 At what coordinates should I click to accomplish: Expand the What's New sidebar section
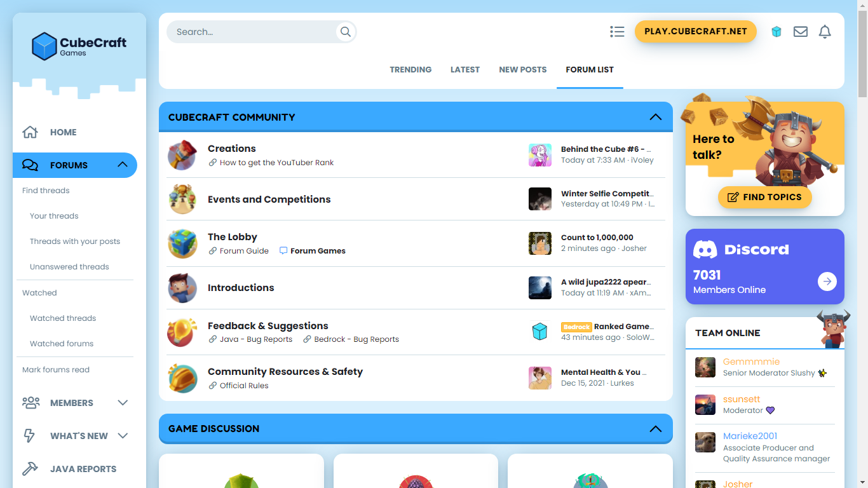pyautogui.click(x=123, y=436)
